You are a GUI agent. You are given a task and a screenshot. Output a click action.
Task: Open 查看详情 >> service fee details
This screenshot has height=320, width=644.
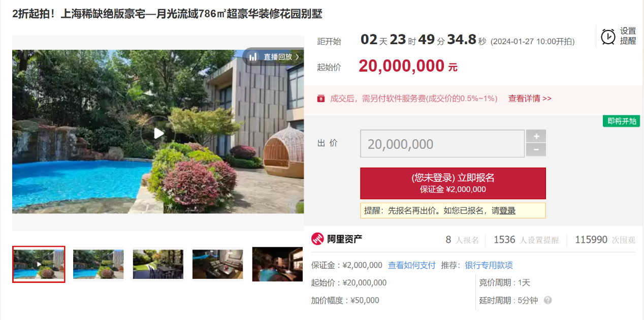pos(530,99)
